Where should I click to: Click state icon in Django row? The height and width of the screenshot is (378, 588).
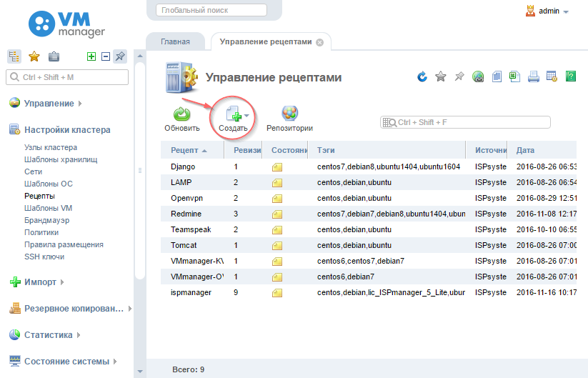277,167
